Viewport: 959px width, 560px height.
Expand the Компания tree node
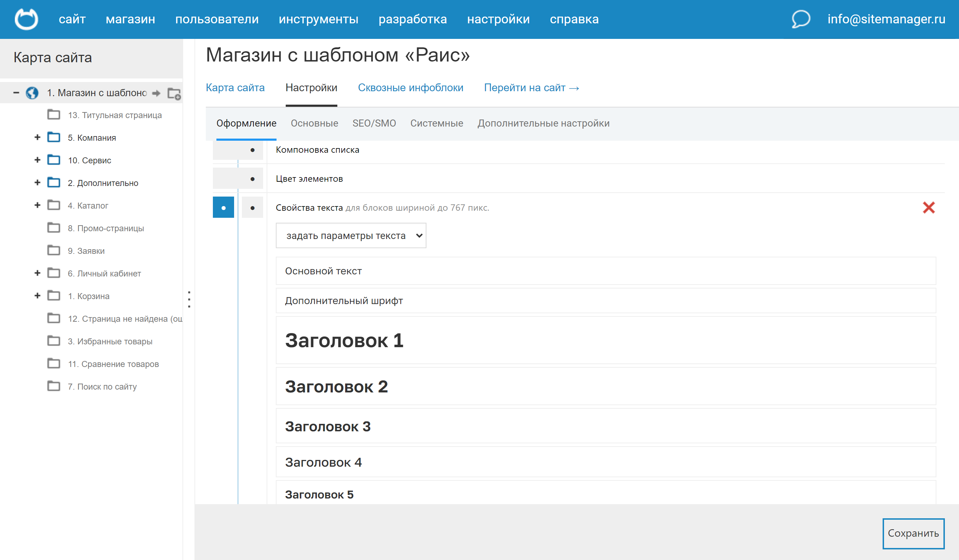(x=37, y=137)
